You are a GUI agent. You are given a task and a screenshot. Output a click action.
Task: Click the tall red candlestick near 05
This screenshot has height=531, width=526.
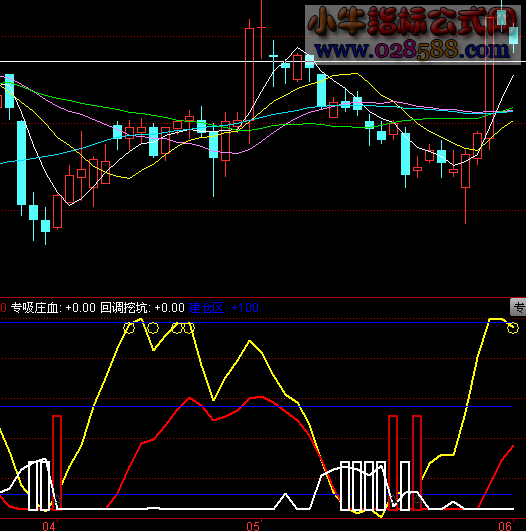point(250,81)
